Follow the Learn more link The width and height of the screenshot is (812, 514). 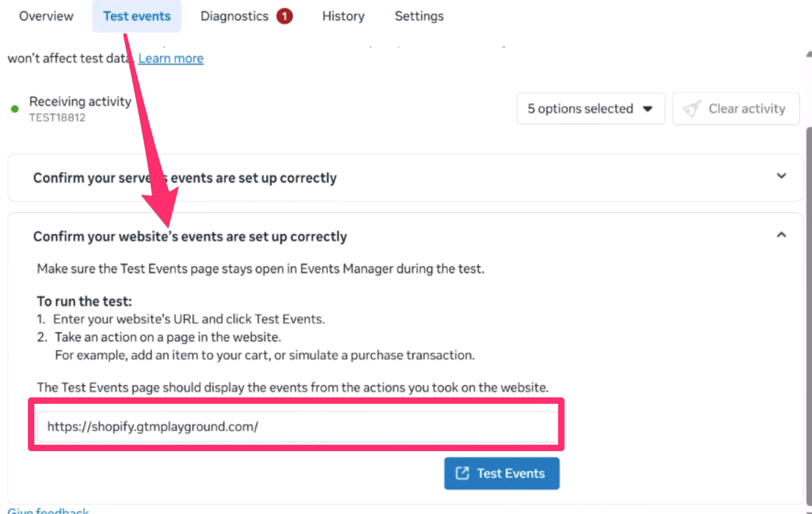tap(171, 59)
